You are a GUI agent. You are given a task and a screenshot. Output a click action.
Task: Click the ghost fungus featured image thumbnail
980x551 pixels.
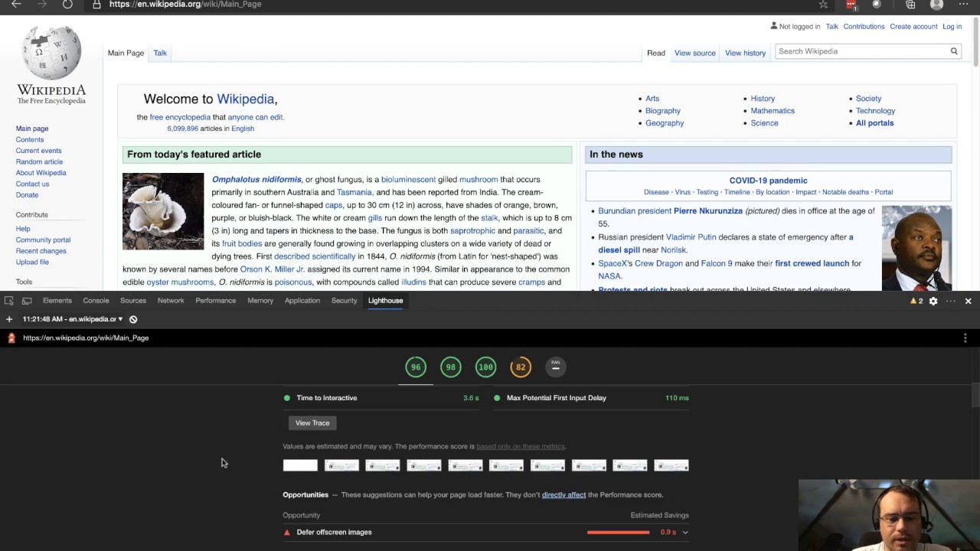click(163, 211)
